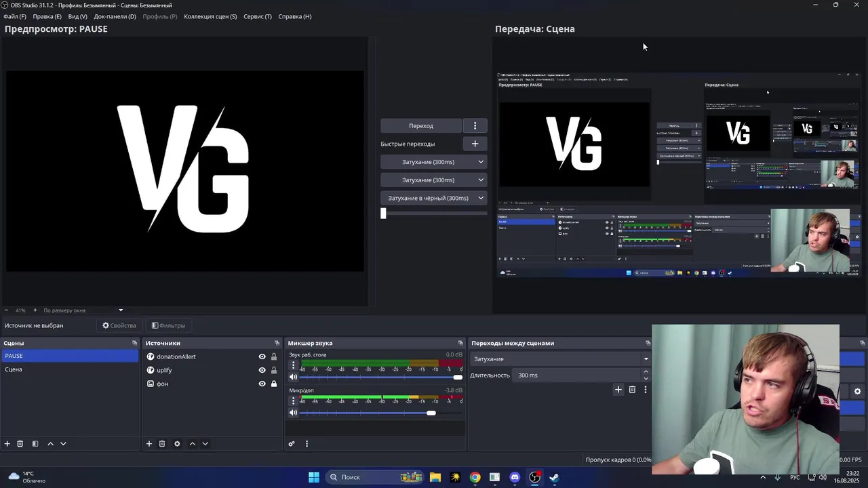Hide the фон source
Screen dimensions: 868x488
pyautogui.click(x=262, y=384)
